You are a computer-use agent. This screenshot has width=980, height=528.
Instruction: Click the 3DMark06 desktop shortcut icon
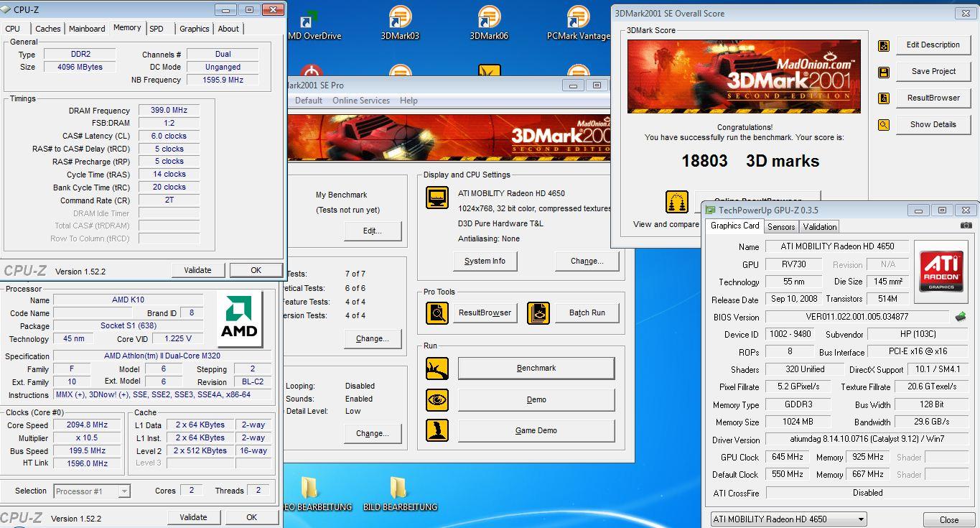coord(489,22)
